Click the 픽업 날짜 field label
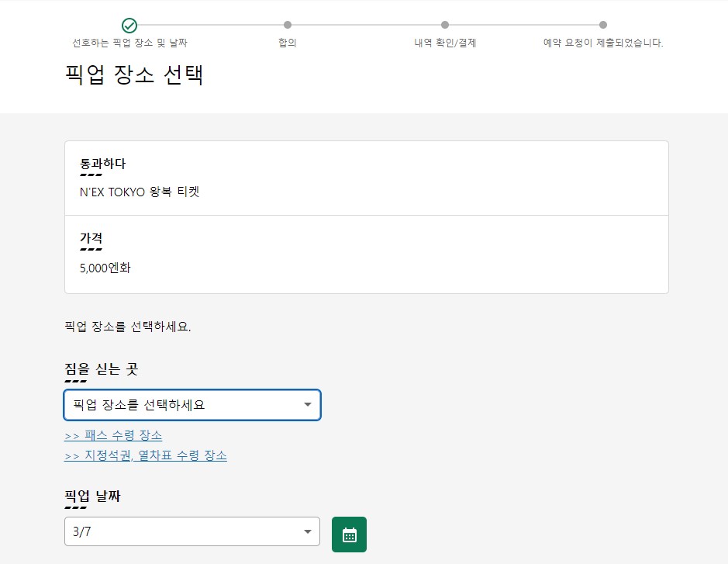 click(x=92, y=496)
